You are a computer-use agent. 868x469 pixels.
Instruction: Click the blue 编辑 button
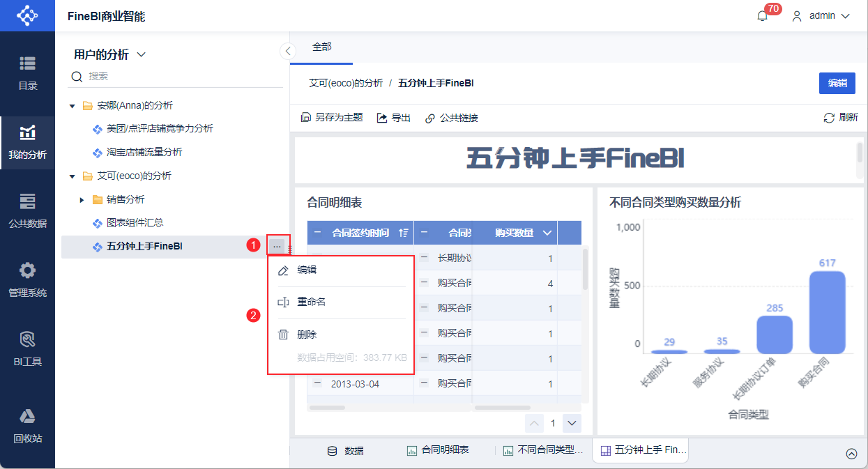coord(837,83)
